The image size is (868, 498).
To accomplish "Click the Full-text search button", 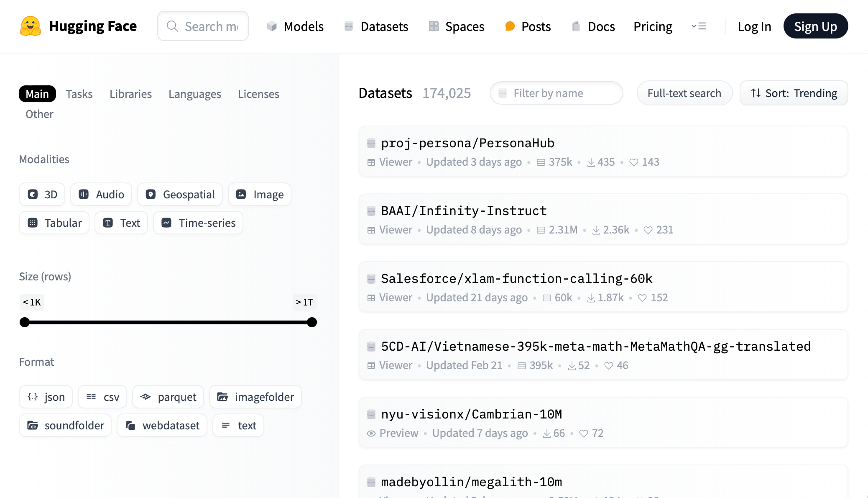I will click(684, 93).
